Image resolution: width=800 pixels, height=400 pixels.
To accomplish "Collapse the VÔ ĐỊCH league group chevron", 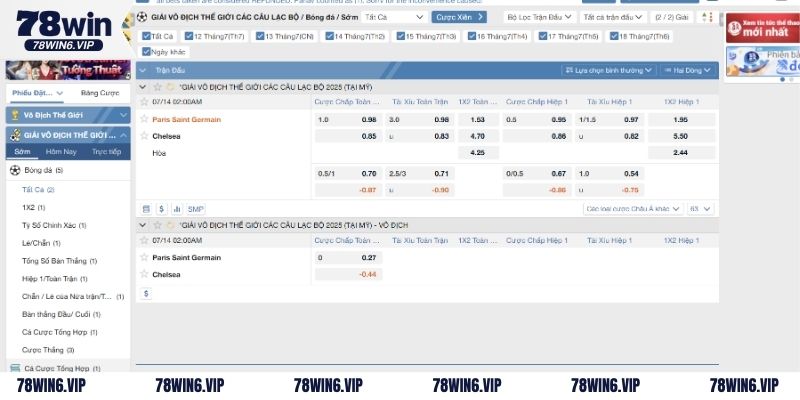I will point(143,225).
